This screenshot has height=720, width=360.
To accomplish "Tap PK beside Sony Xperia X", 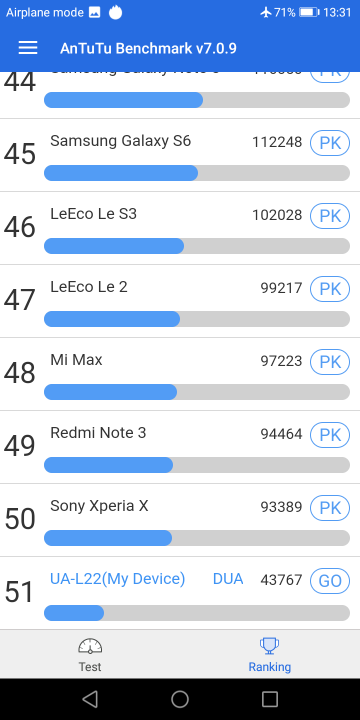I will 330,508.
